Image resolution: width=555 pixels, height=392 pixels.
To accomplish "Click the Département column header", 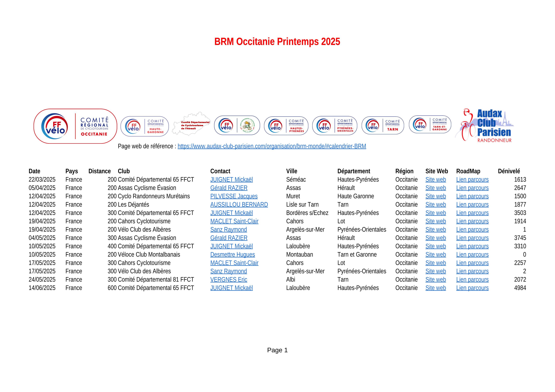I will click(x=354, y=171).
